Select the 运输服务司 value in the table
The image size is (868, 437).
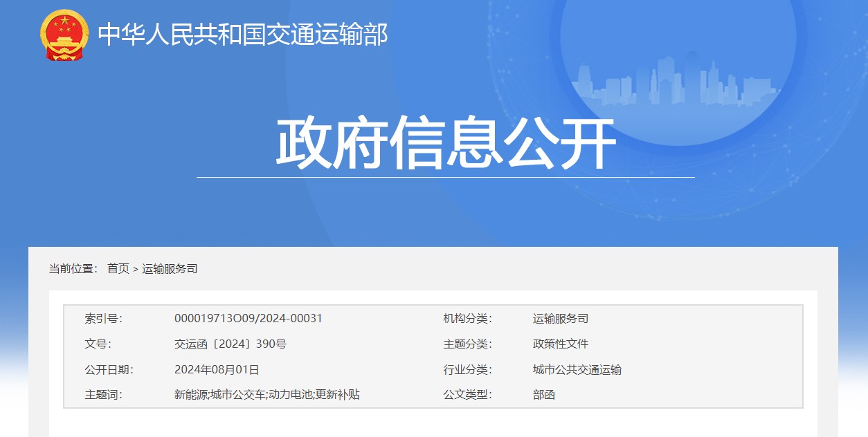tap(561, 319)
